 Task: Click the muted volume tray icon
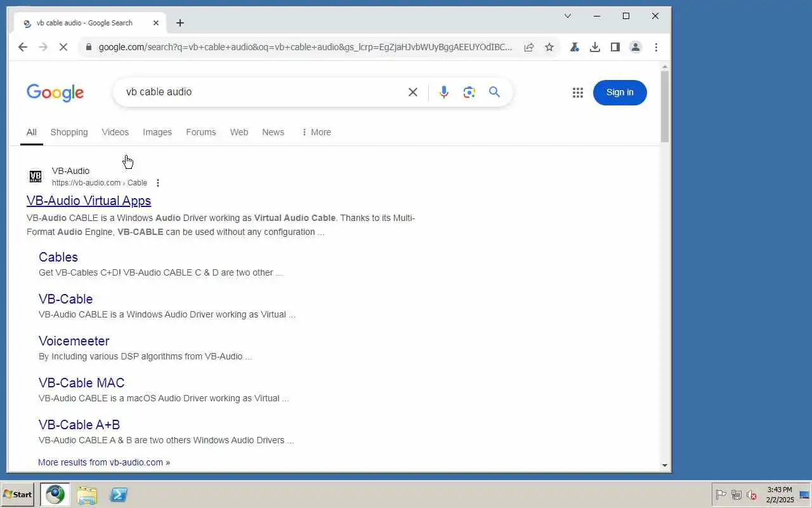coord(752,495)
